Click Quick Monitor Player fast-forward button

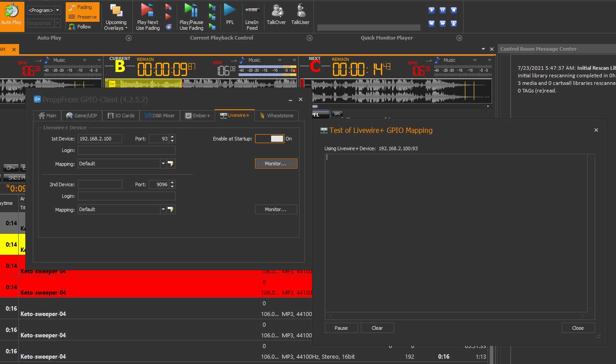click(443, 24)
